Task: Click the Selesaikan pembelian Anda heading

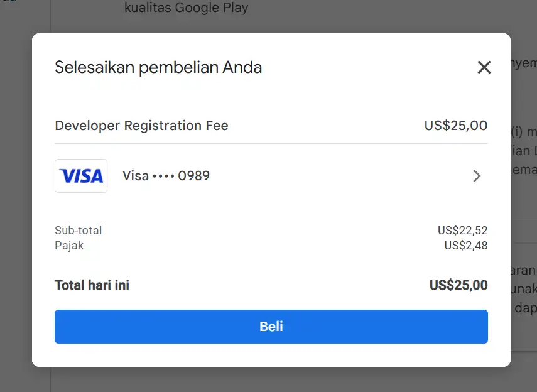Action: 158,67
